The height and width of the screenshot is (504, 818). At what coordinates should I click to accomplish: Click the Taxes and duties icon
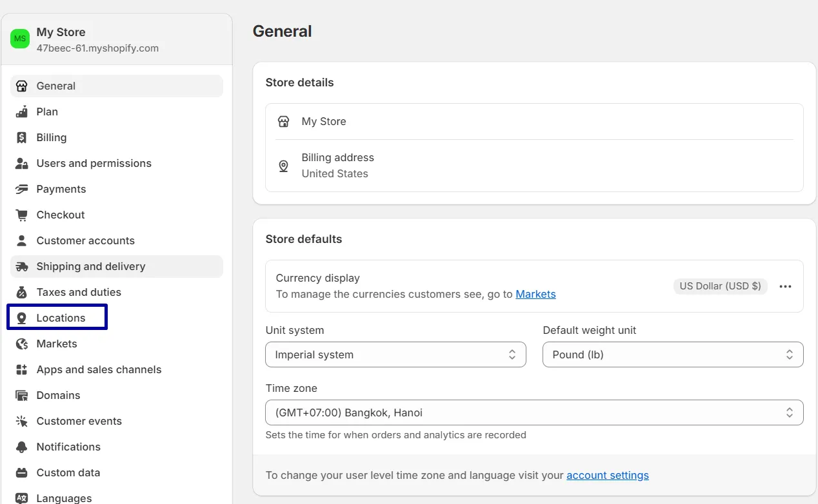(22, 292)
